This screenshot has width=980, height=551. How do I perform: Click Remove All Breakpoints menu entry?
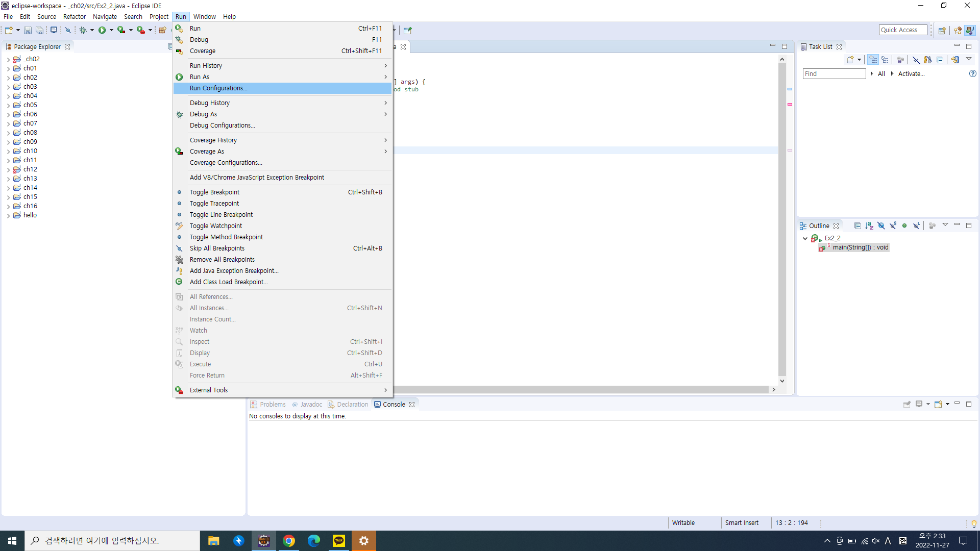222,260
